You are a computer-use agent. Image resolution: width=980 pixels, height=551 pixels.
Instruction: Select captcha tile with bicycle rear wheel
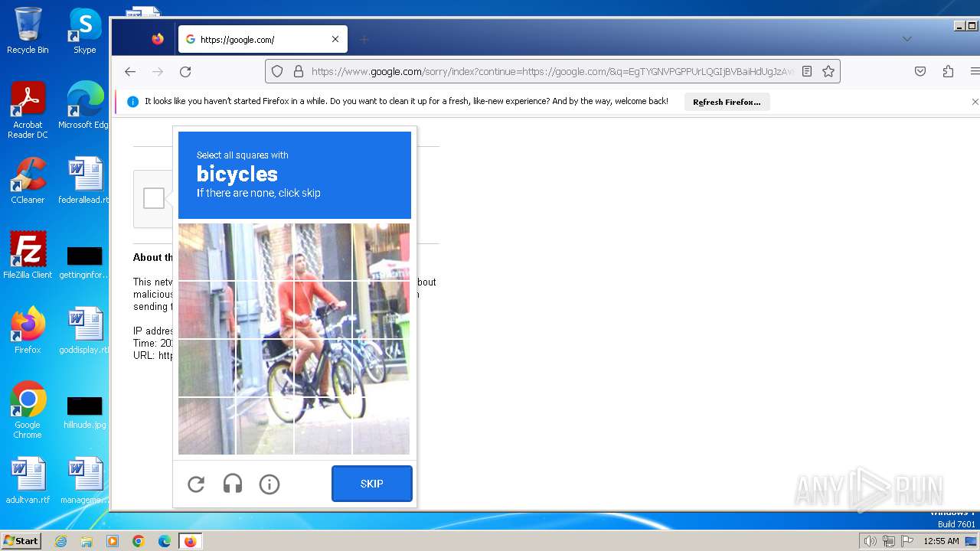(265, 368)
